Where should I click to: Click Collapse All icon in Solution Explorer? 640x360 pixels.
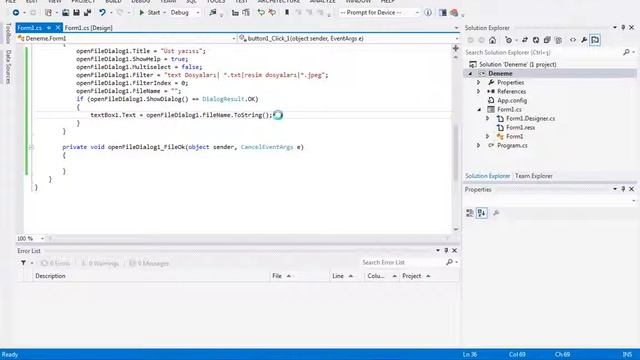[x=547, y=40]
